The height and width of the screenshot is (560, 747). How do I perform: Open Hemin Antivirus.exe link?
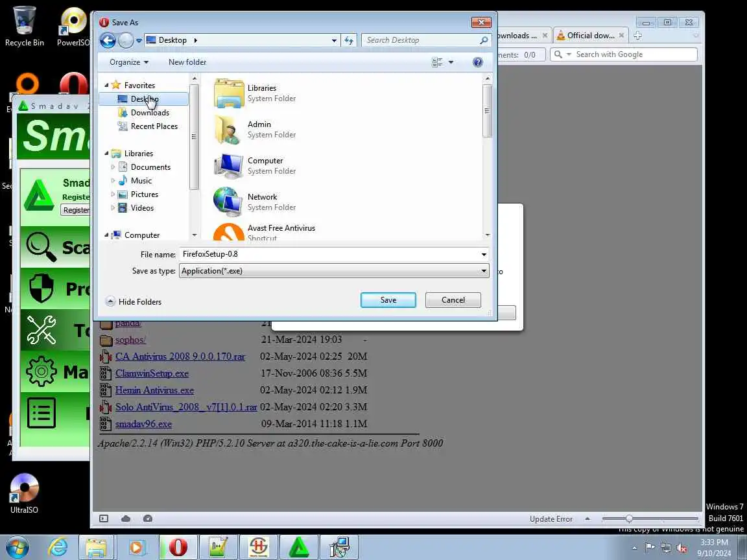(x=154, y=390)
